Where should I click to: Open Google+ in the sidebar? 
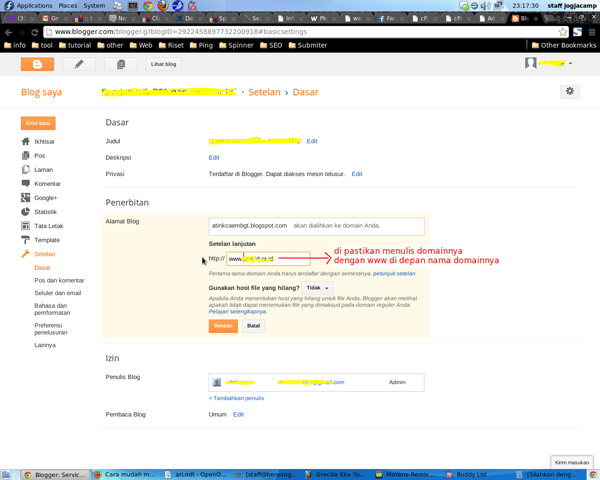click(x=45, y=198)
